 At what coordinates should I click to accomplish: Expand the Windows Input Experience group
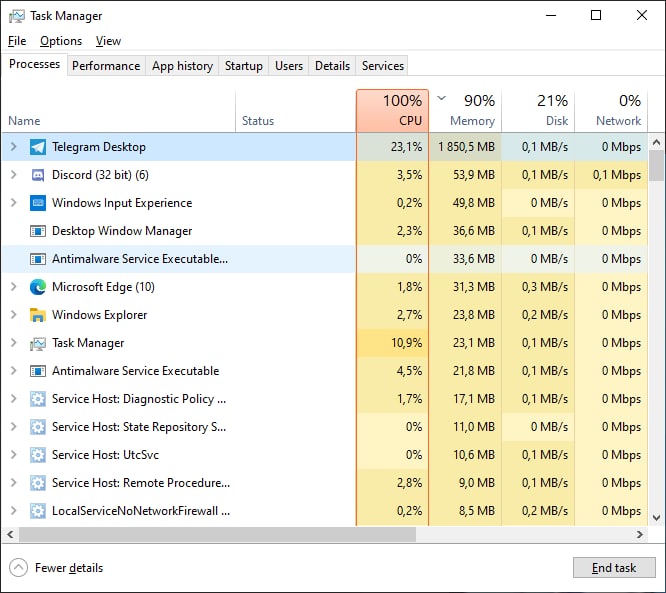(14, 203)
